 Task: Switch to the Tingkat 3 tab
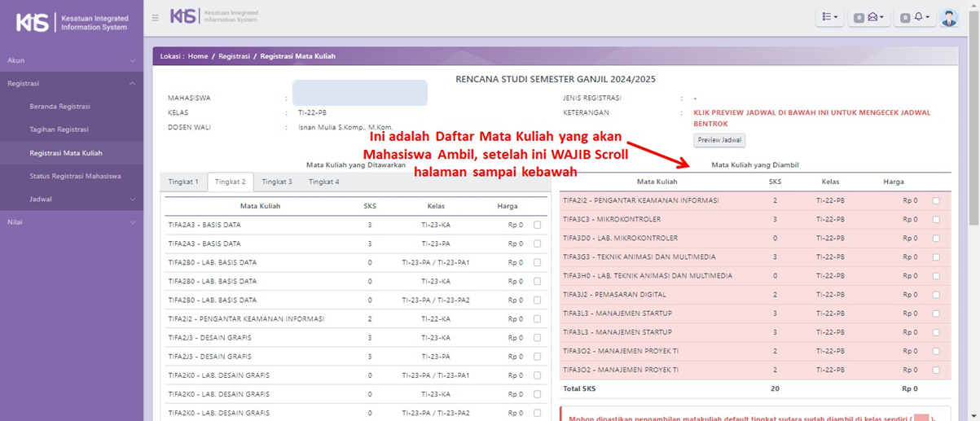click(x=277, y=182)
